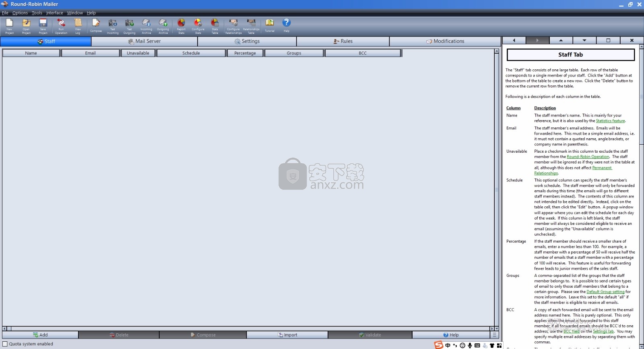The height and width of the screenshot is (349, 644).
Task: Switch to the Settings tab
Action: coord(247,41)
